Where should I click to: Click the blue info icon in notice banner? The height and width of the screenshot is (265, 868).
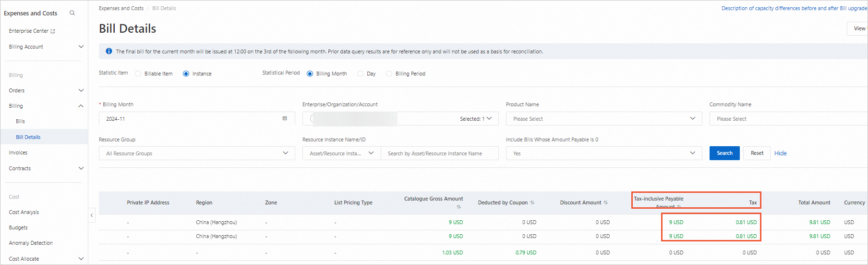[x=109, y=51]
